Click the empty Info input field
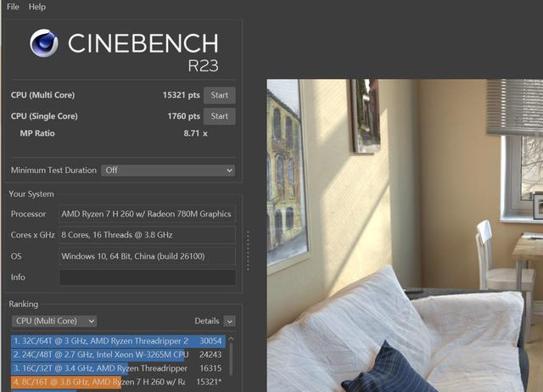 [148, 277]
